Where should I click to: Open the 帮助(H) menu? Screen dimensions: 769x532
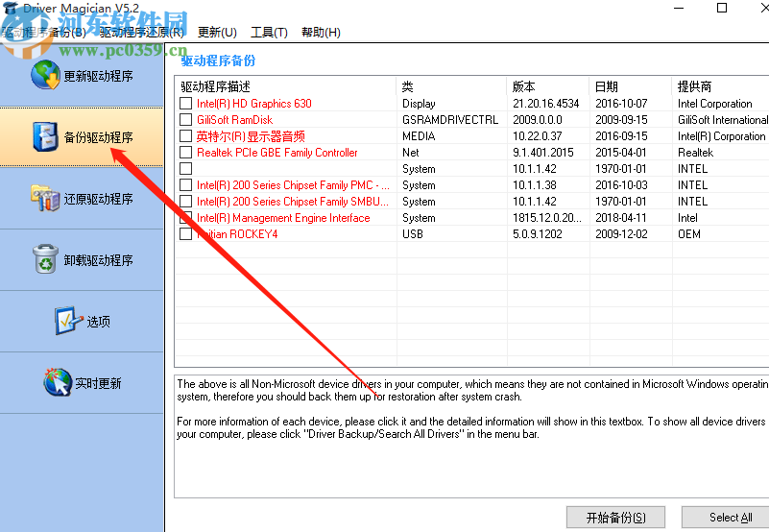(x=322, y=33)
